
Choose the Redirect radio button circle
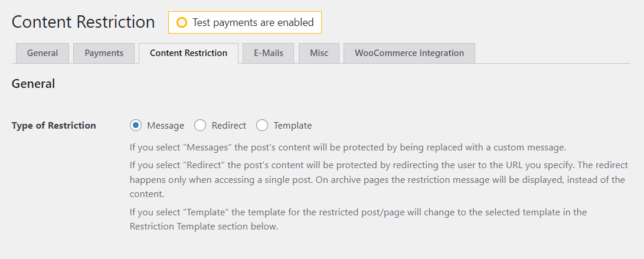pyautogui.click(x=200, y=125)
